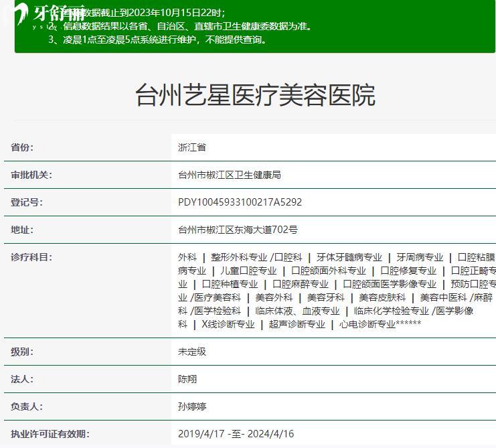The width and height of the screenshot is (496, 448).
Task: Select legal person name 陈翔
Action: coord(187,379)
